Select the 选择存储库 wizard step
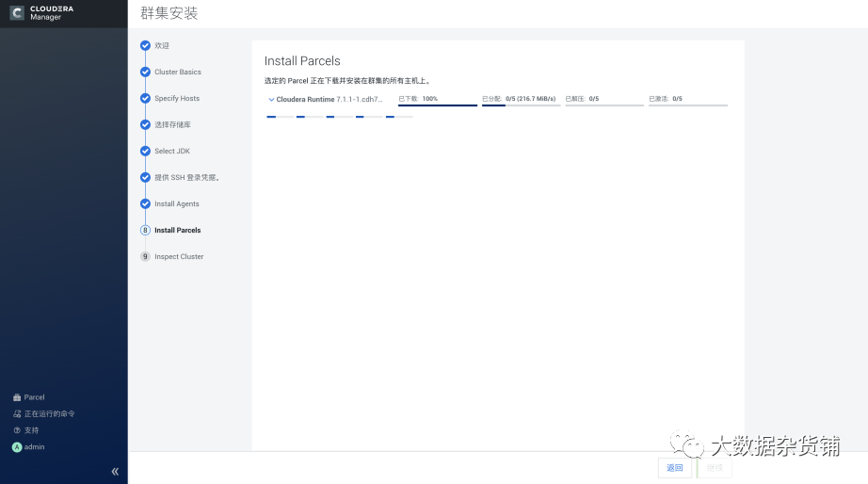The height and width of the screenshot is (484, 868). (x=173, y=124)
